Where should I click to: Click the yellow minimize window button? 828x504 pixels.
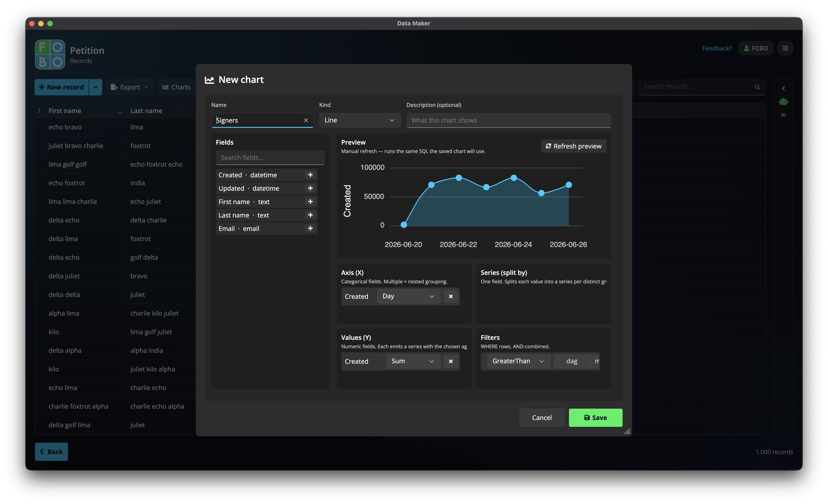click(x=41, y=24)
